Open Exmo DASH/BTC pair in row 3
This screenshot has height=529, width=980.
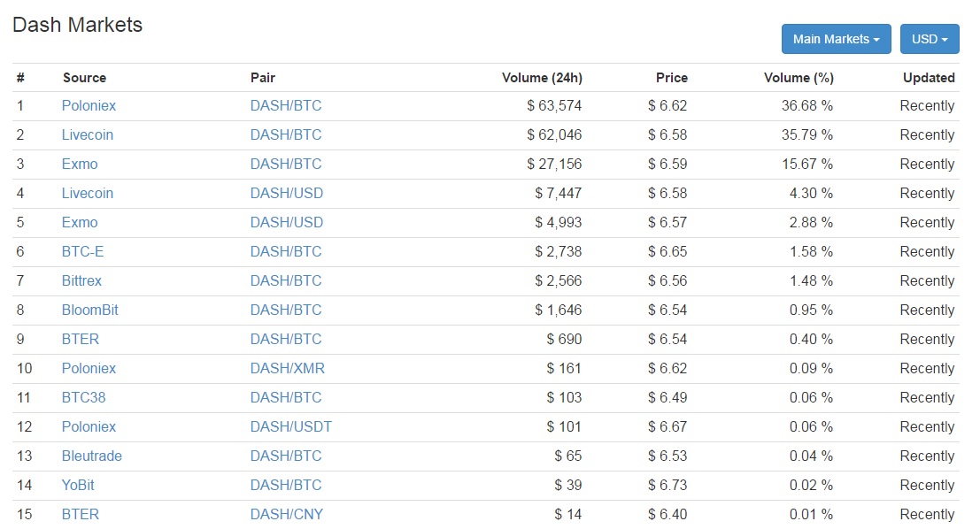[x=286, y=165]
